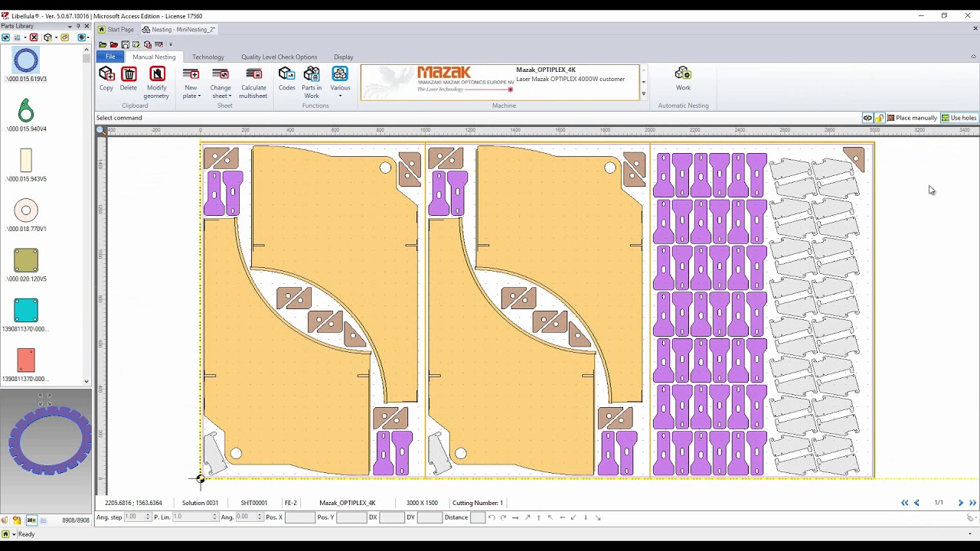The height and width of the screenshot is (551, 980).
Task: Click the padlock icon beside Place manually
Action: tap(880, 118)
